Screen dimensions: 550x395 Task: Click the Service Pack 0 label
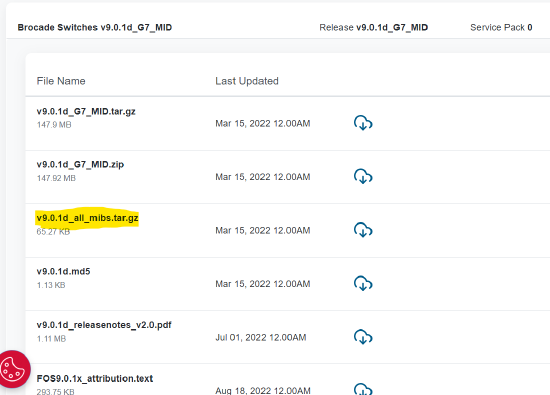[x=501, y=27]
